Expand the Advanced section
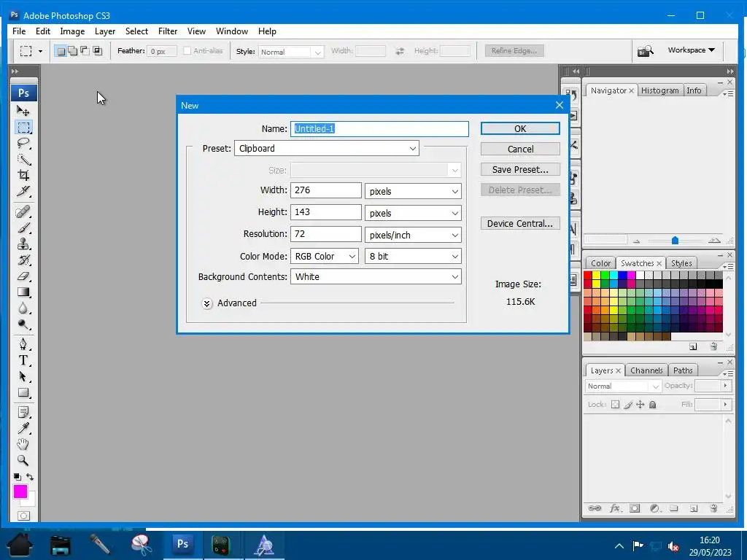 click(206, 303)
